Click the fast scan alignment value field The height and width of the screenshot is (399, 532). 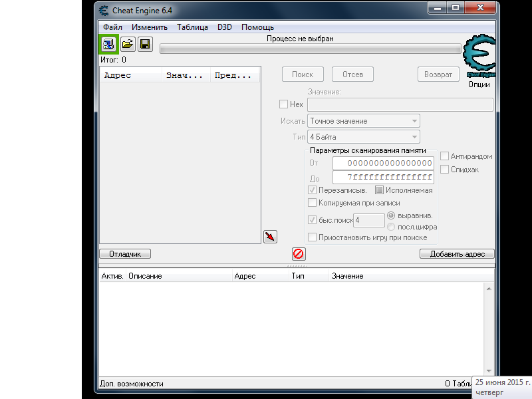pos(369,220)
